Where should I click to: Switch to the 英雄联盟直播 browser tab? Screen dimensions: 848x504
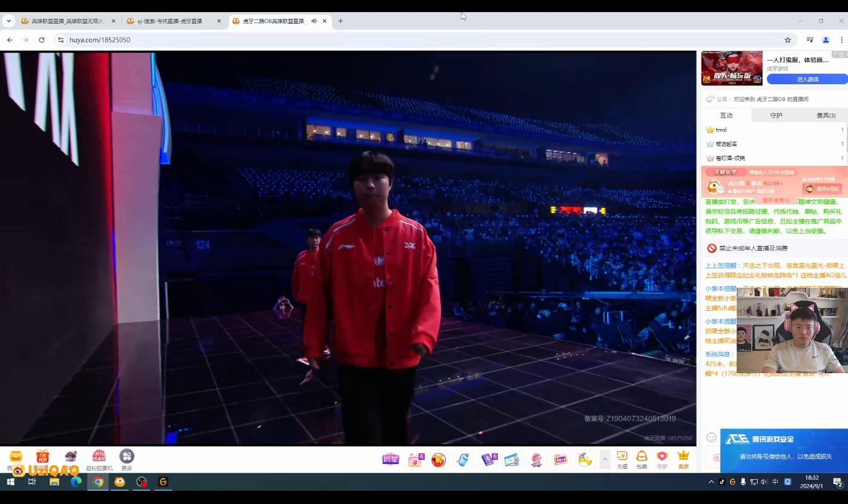(68, 21)
